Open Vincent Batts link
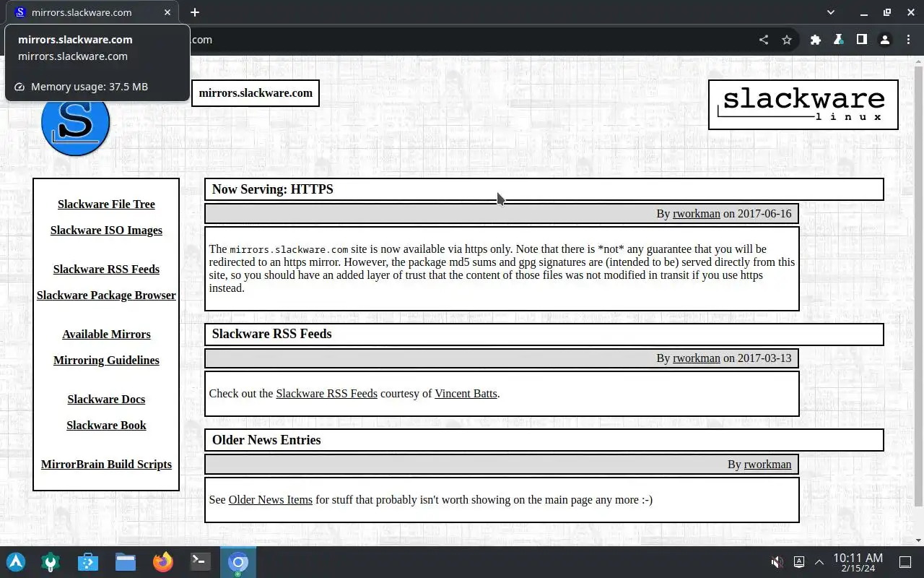This screenshot has width=924, height=578. pos(466,394)
